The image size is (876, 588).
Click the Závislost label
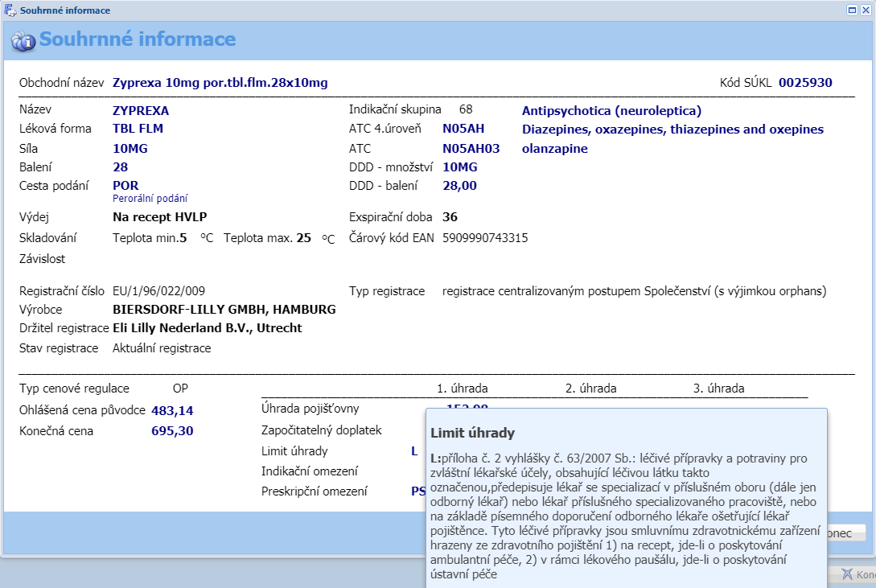tap(42, 259)
